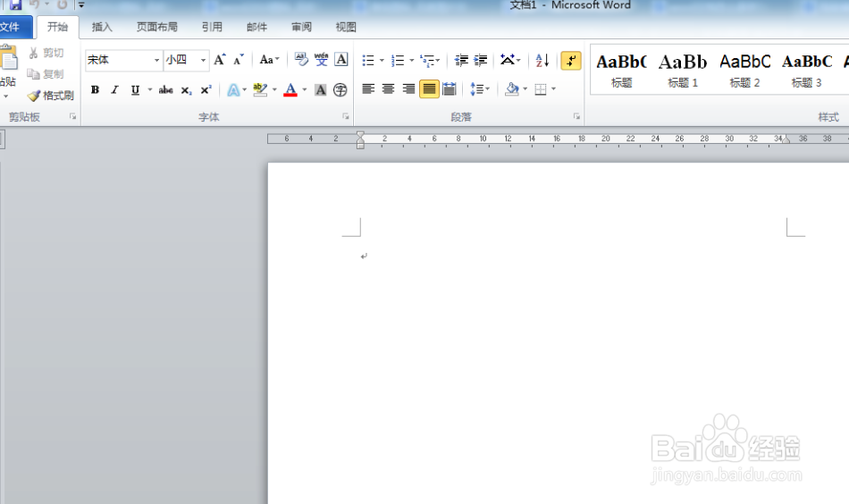This screenshot has width=849, height=504.
Task: Apply the 标题 title style
Action: pyautogui.click(x=622, y=71)
